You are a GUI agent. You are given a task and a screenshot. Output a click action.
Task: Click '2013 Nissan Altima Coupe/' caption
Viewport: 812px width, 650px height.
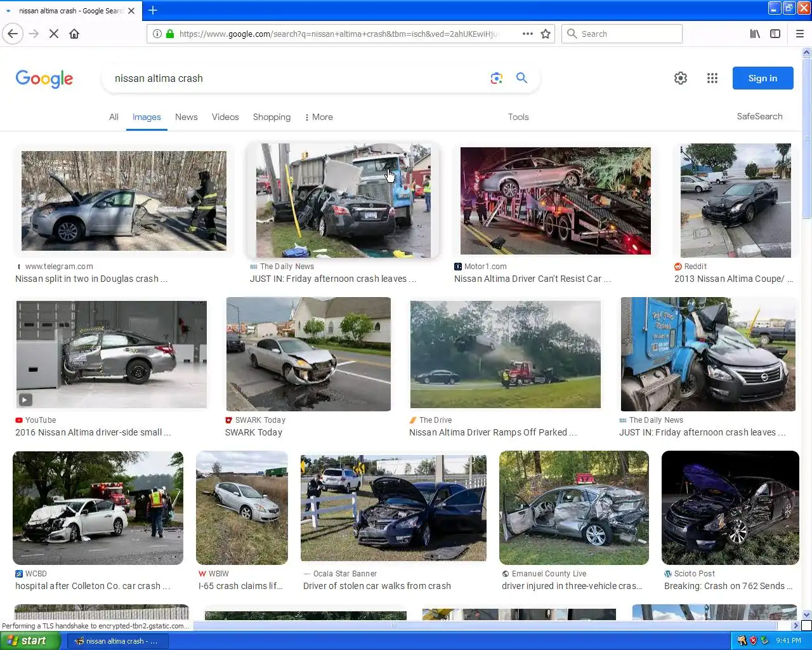(733, 279)
